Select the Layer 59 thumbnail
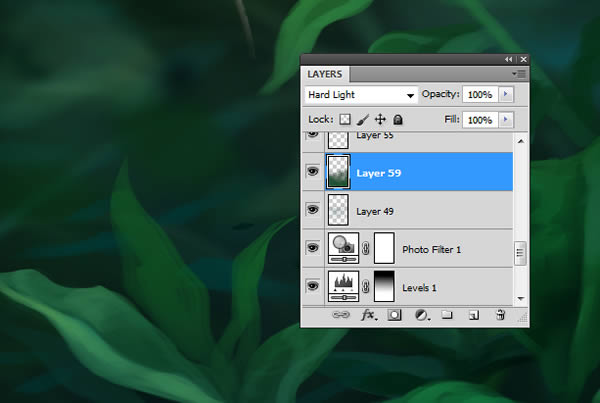 pyautogui.click(x=338, y=172)
